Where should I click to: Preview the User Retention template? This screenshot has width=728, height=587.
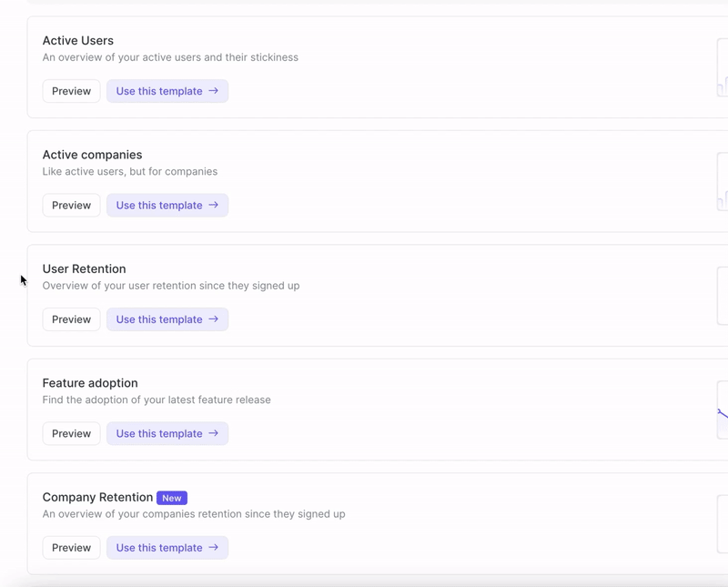click(71, 319)
